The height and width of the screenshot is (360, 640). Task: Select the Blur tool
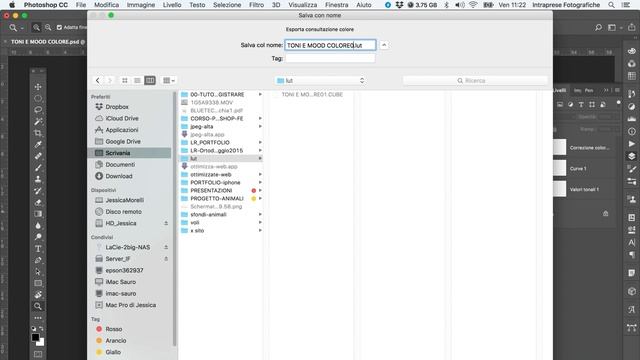pyautogui.click(x=38, y=225)
